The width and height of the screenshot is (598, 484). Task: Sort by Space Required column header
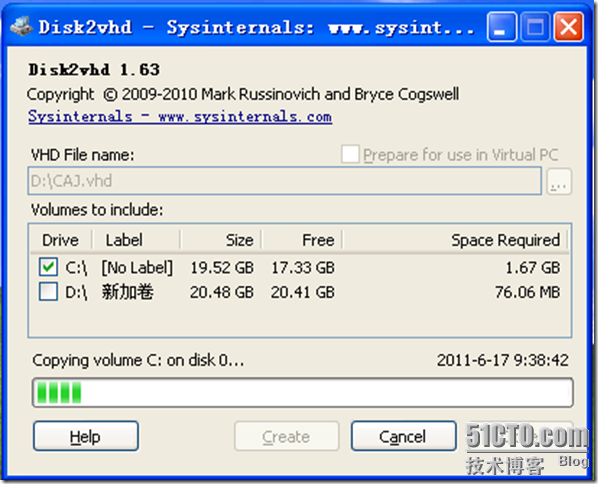[455, 240]
